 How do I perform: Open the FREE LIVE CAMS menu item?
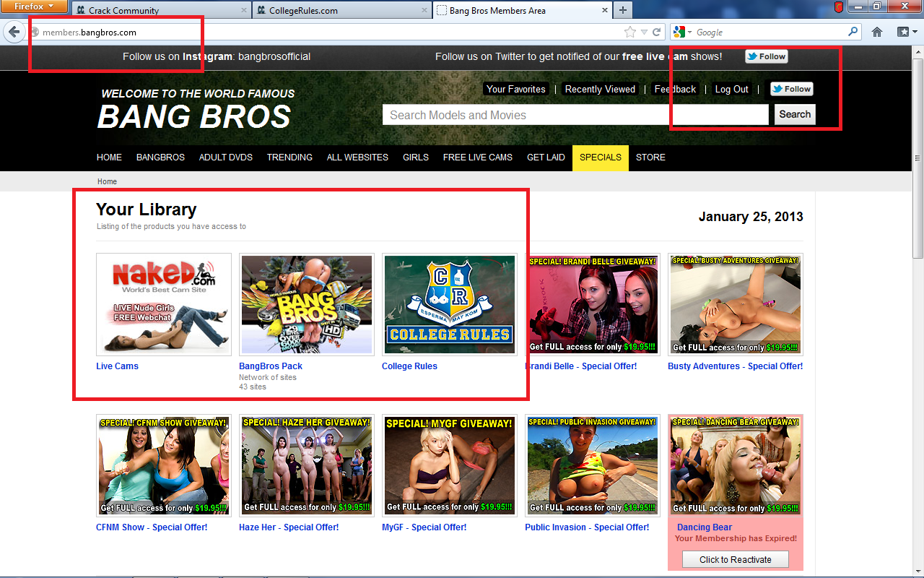click(478, 158)
